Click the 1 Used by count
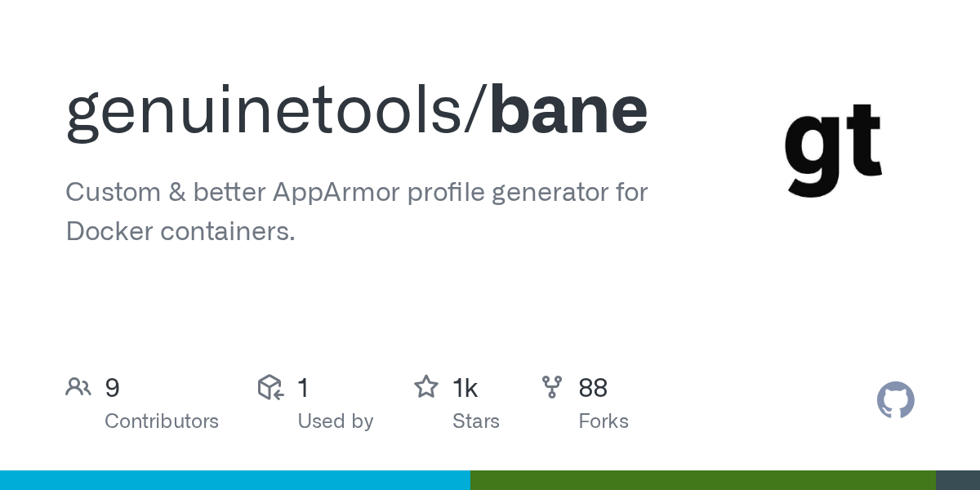The image size is (980, 490). tap(303, 387)
